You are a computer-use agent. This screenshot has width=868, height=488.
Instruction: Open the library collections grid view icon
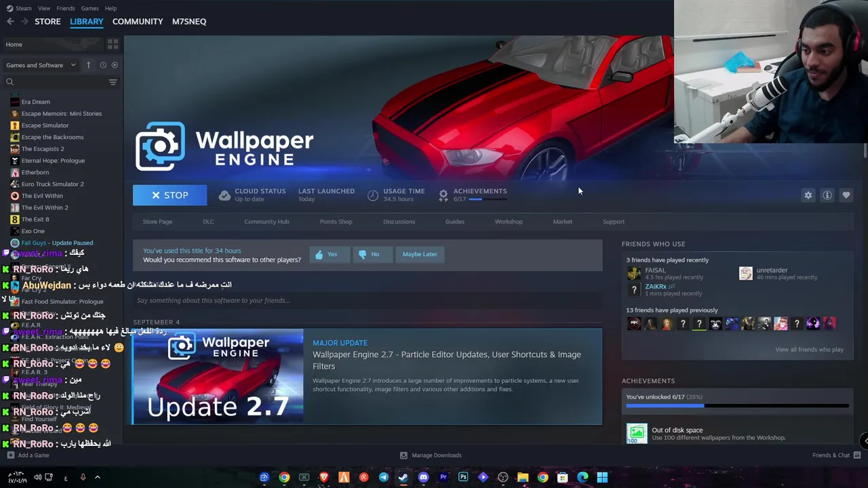point(113,44)
